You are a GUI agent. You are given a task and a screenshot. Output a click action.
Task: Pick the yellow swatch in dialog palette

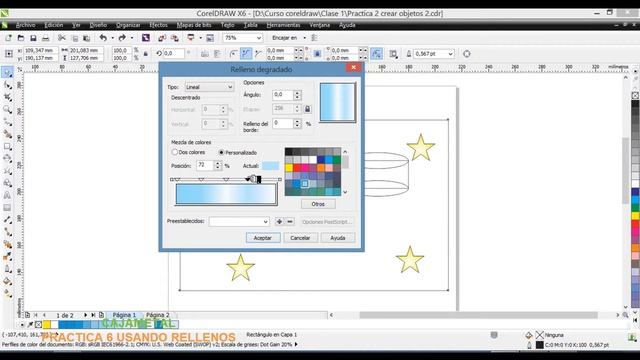click(x=289, y=168)
